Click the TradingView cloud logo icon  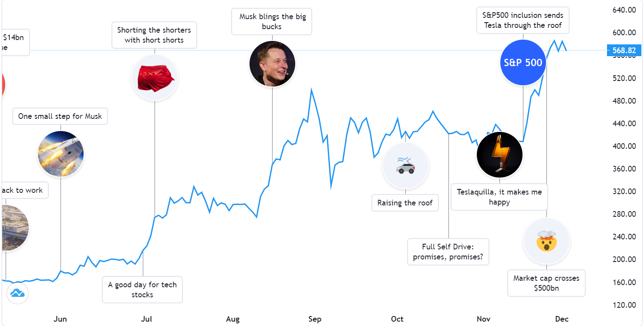pyautogui.click(x=17, y=293)
